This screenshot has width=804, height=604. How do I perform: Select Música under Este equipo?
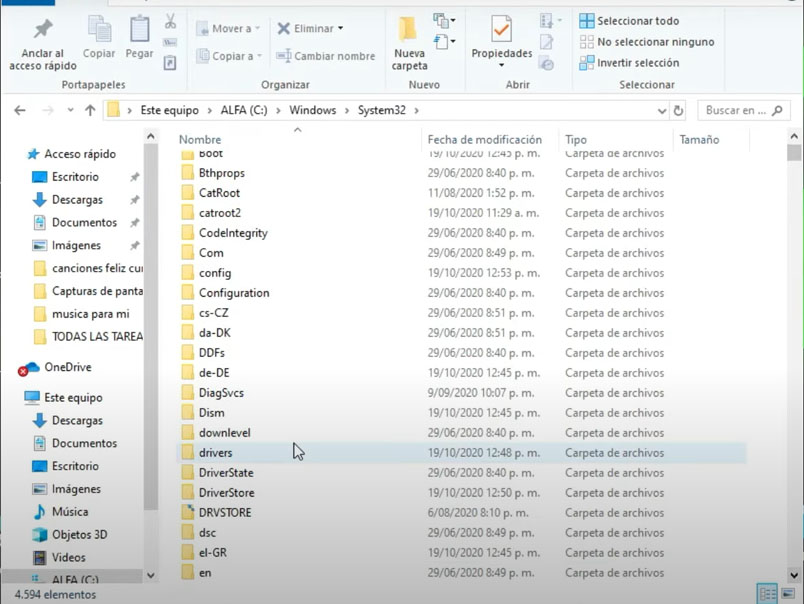[x=70, y=512]
